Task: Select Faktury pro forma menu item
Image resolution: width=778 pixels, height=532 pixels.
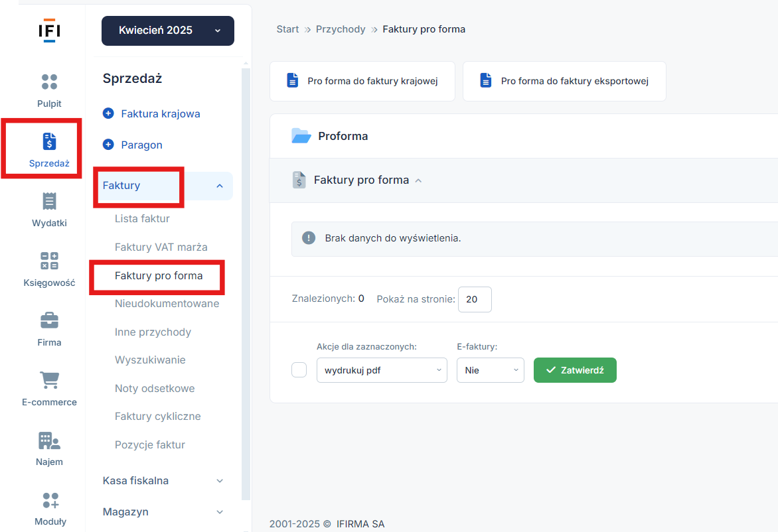Action: click(158, 276)
